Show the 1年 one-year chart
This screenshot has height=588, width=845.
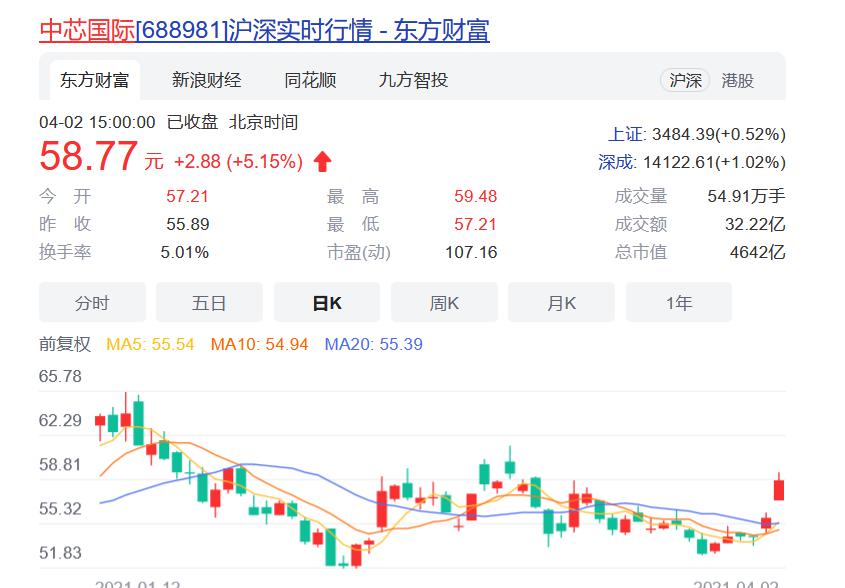(678, 302)
